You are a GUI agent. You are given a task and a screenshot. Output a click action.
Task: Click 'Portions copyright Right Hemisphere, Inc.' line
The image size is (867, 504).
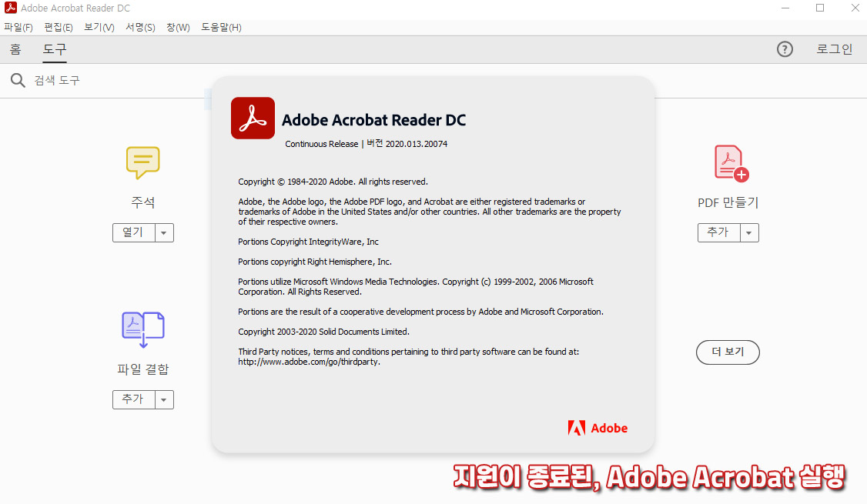[315, 262]
